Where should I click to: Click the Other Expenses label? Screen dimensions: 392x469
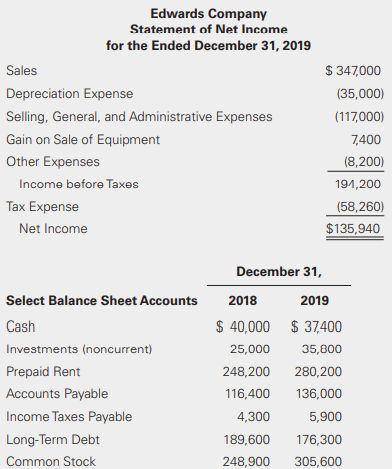[53, 162]
